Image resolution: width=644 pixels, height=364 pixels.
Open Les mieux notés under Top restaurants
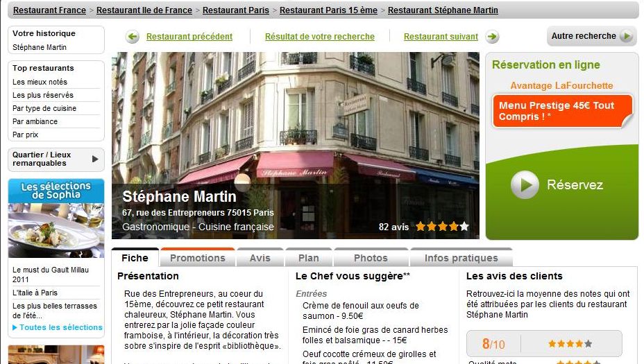pyautogui.click(x=40, y=82)
